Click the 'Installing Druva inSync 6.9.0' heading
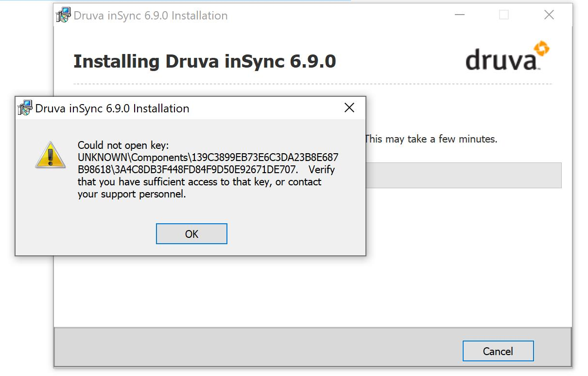This screenshot has height=376, width=588. point(205,62)
